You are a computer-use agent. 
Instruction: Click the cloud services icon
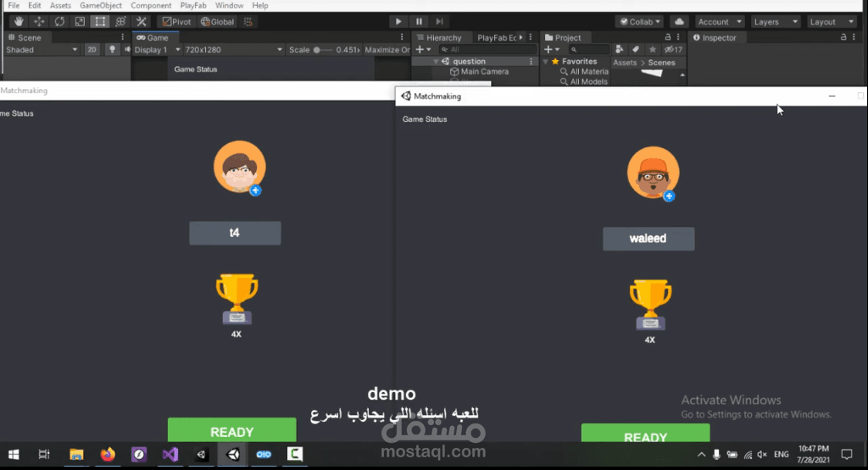click(x=679, y=21)
